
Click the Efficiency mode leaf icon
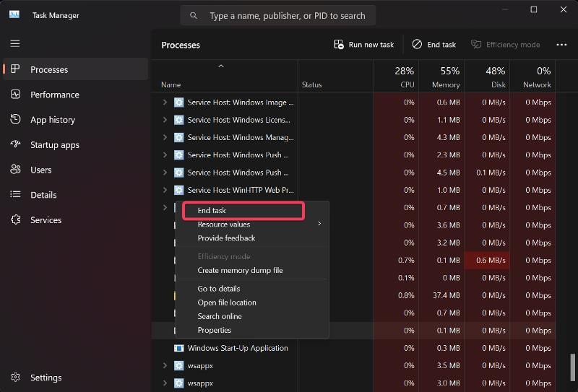[476, 44]
